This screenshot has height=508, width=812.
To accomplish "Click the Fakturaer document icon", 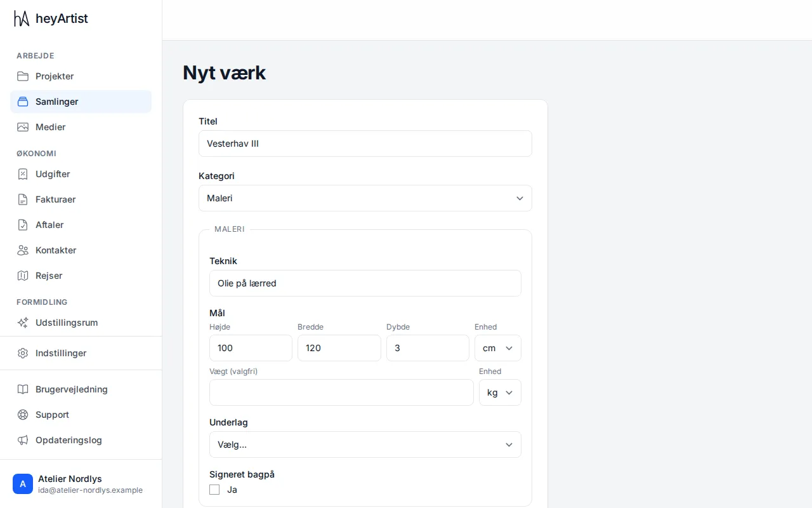I will point(23,199).
